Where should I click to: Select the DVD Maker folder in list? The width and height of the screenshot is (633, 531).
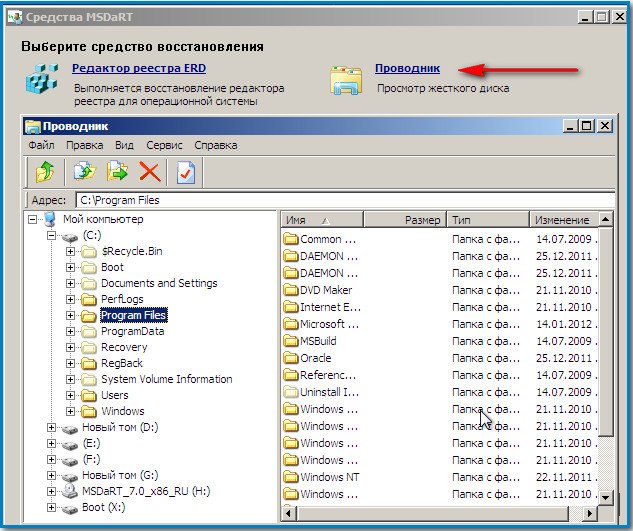pyautogui.click(x=326, y=290)
